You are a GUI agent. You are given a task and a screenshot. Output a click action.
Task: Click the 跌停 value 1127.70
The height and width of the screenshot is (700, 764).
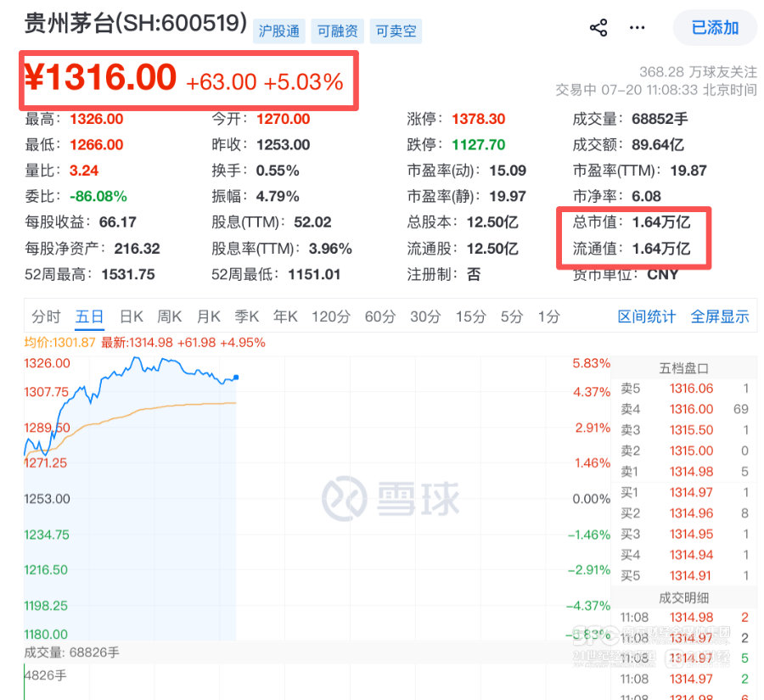pyautogui.click(x=479, y=145)
